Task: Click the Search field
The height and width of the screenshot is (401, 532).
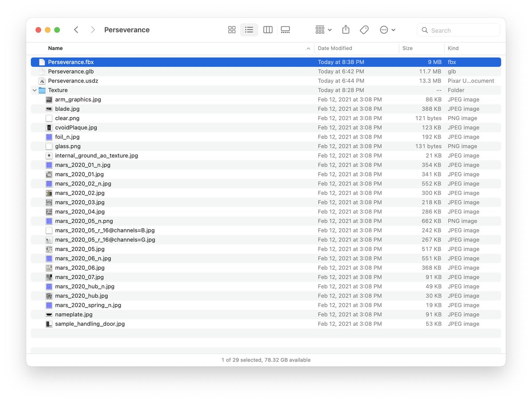Action: [458, 30]
